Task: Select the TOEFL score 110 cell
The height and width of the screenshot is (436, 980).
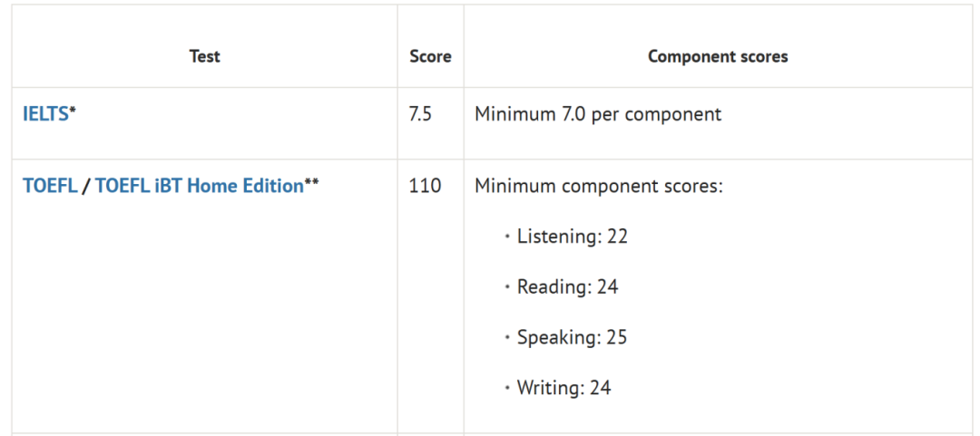Action: tap(425, 186)
